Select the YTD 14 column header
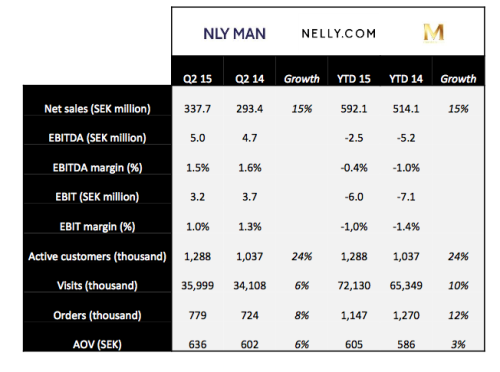 point(406,79)
